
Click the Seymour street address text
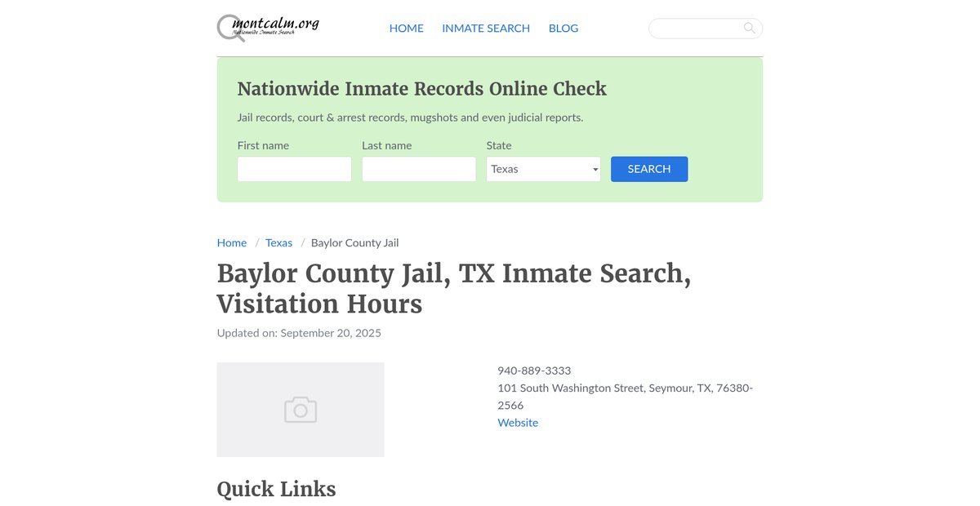626,397
